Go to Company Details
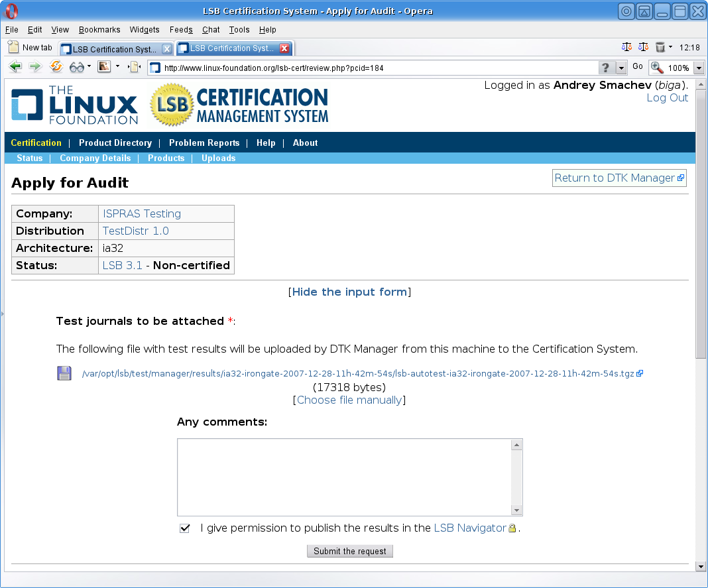The height and width of the screenshot is (588, 708). (x=95, y=158)
